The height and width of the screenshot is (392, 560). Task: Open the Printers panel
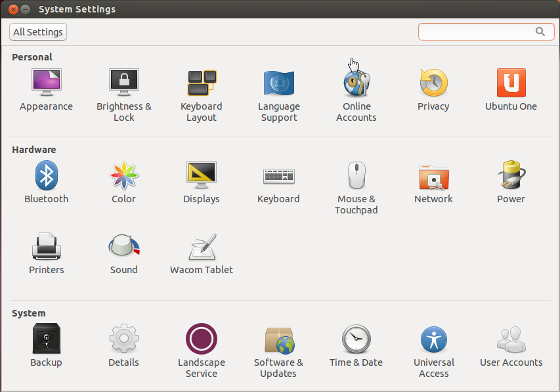click(46, 247)
